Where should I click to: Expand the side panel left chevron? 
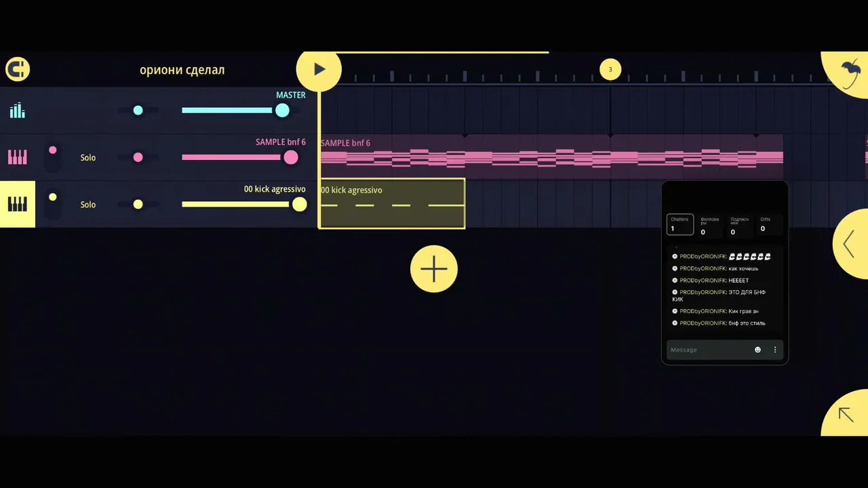pos(850,244)
